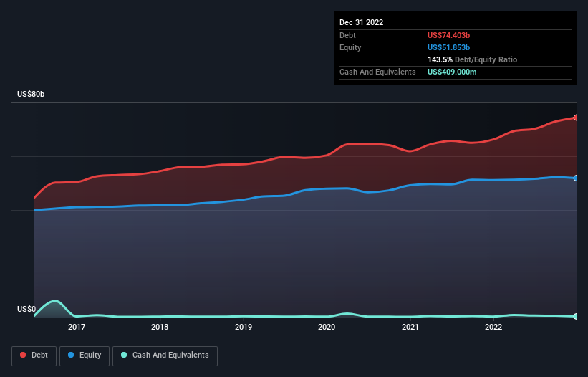This screenshot has width=588, height=377.
Task: Click the blue dot in Equity legend
Action: [71, 355]
